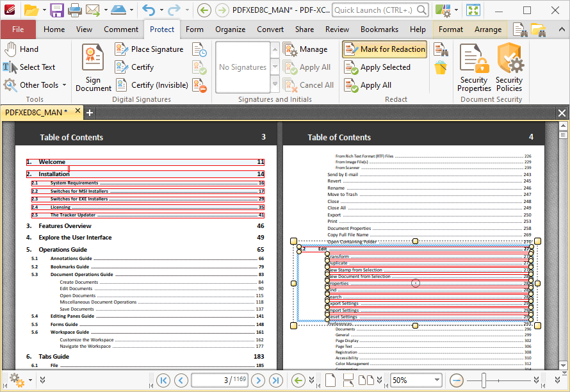Screen dimensions: 570x392
Task: Click the page number input field
Action: click(220, 380)
